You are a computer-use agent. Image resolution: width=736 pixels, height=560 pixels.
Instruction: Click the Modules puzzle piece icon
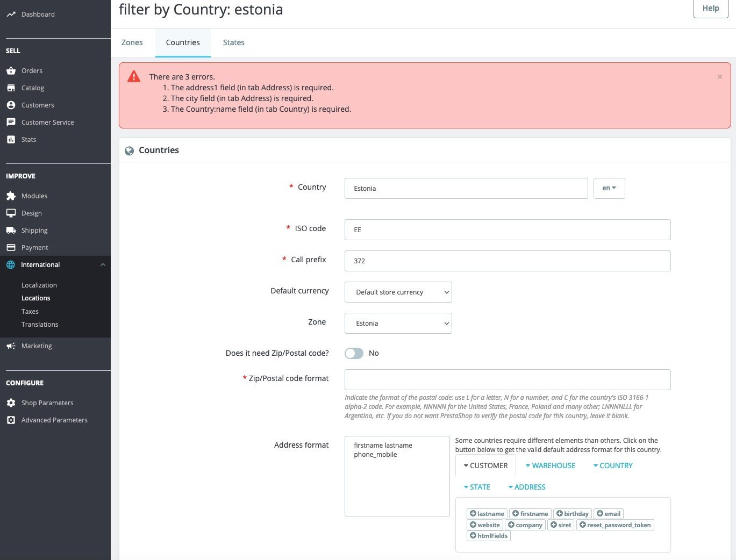[x=11, y=196]
